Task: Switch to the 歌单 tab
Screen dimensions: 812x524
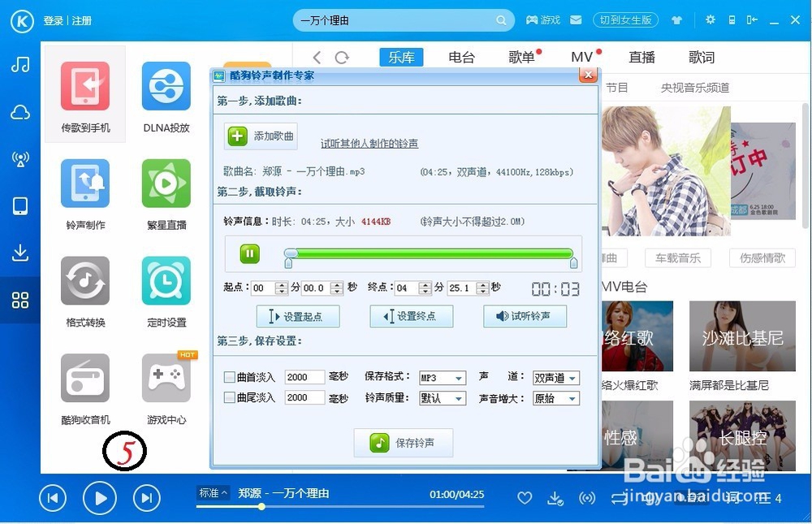Action: pyautogui.click(x=521, y=57)
